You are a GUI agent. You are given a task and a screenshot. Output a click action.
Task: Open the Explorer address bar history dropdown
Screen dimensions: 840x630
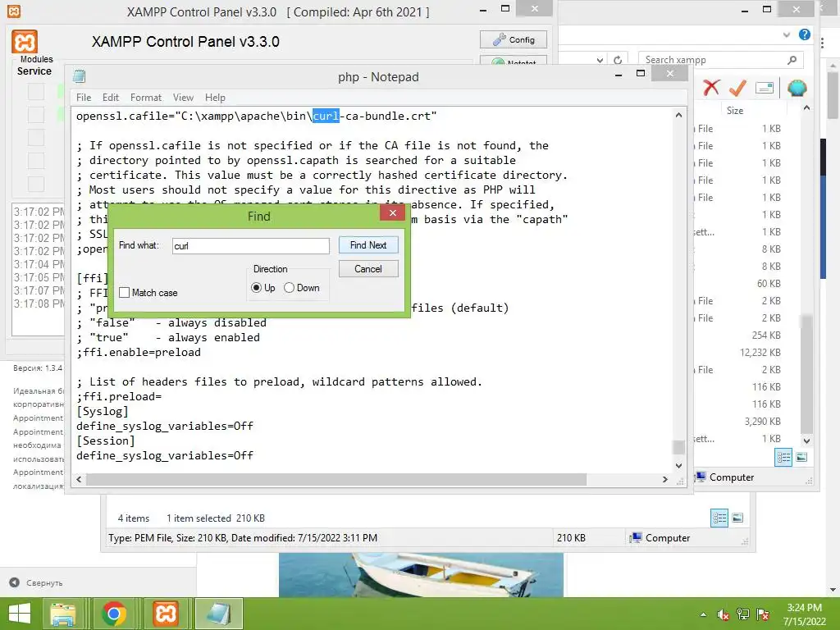tap(600, 60)
